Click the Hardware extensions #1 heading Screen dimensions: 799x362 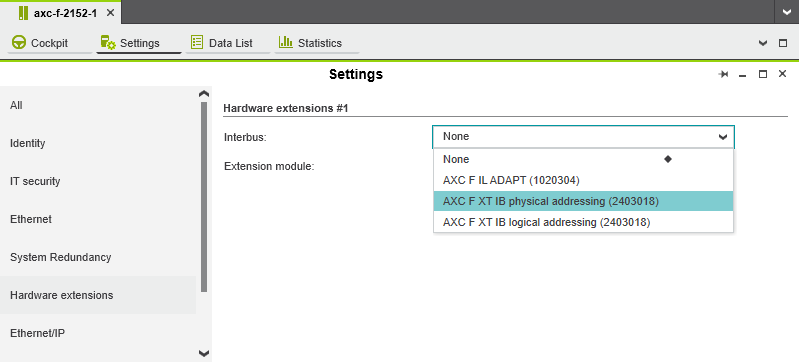(285, 108)
